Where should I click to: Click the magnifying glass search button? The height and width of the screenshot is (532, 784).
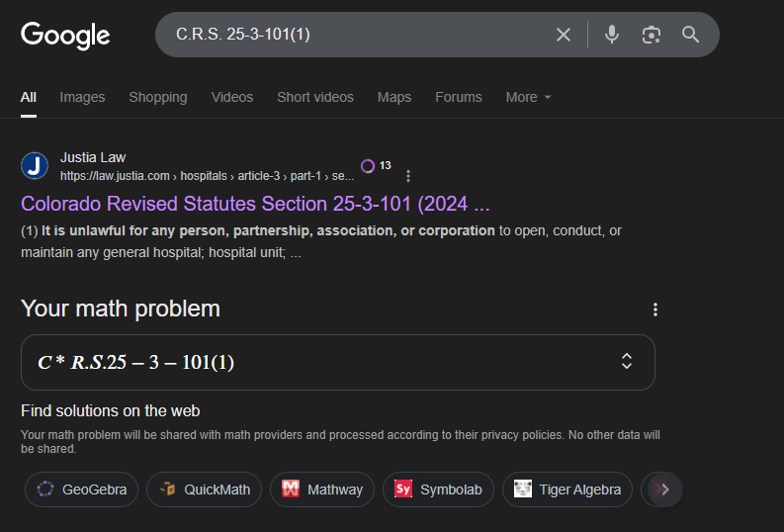pyautogui.click(x=691, y=35)
